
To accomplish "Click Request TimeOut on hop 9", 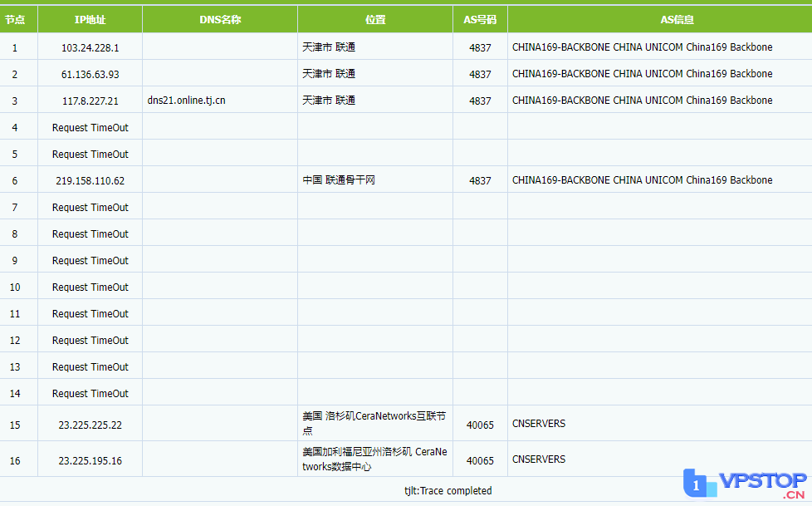I will [90, 260].
